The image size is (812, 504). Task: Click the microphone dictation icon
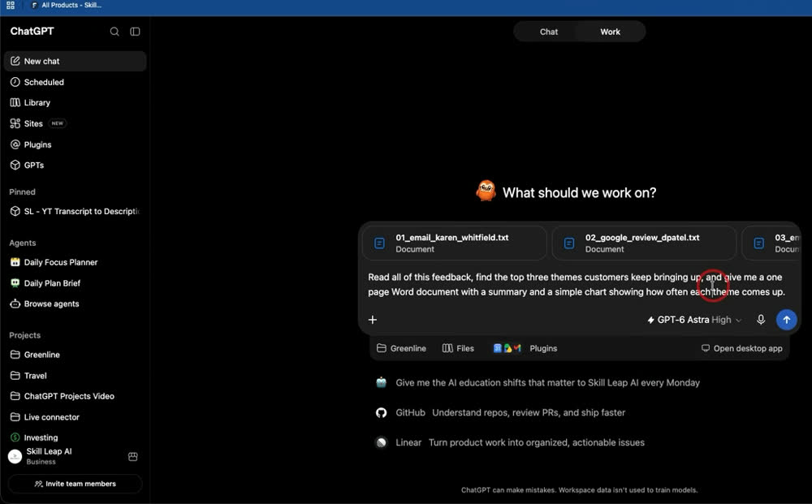coord(760,320)
